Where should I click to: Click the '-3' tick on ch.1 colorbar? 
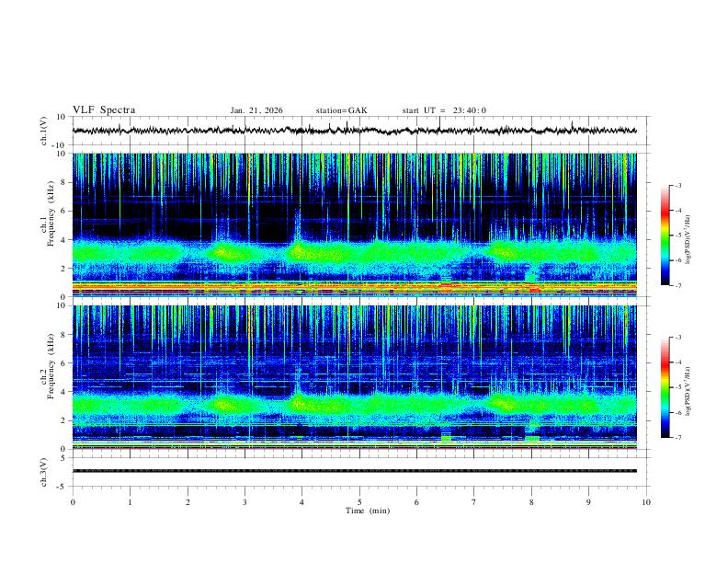[678, 185]
